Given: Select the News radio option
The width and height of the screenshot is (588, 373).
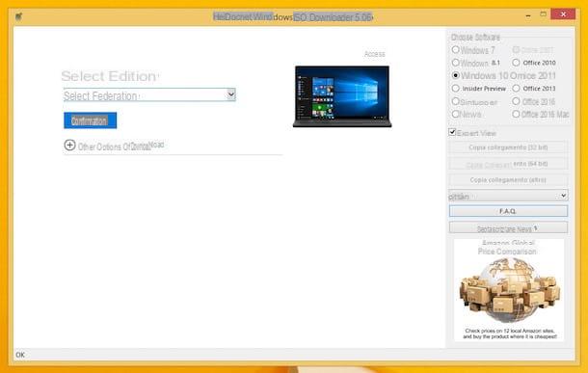Looking at the screenshot, I should coord(455,114).
